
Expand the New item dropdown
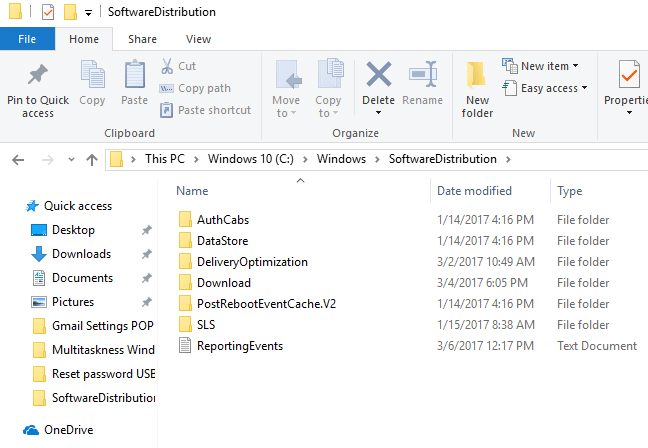tap(541, 66)
